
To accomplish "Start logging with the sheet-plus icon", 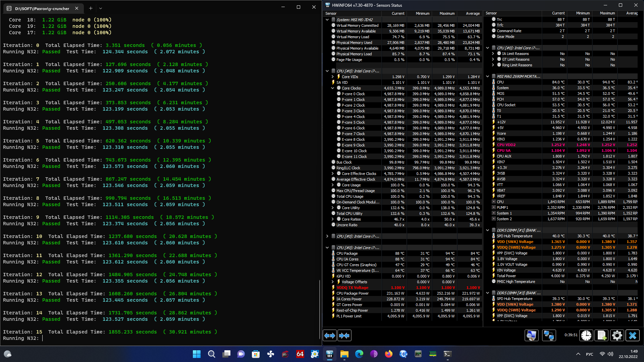I will click(x=602, y=336).
